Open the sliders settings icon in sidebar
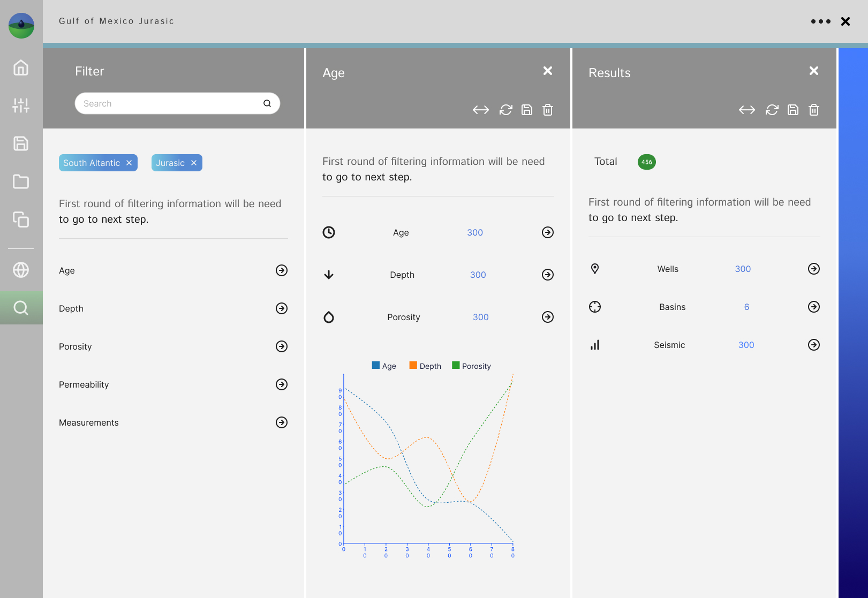 point(21,105)
